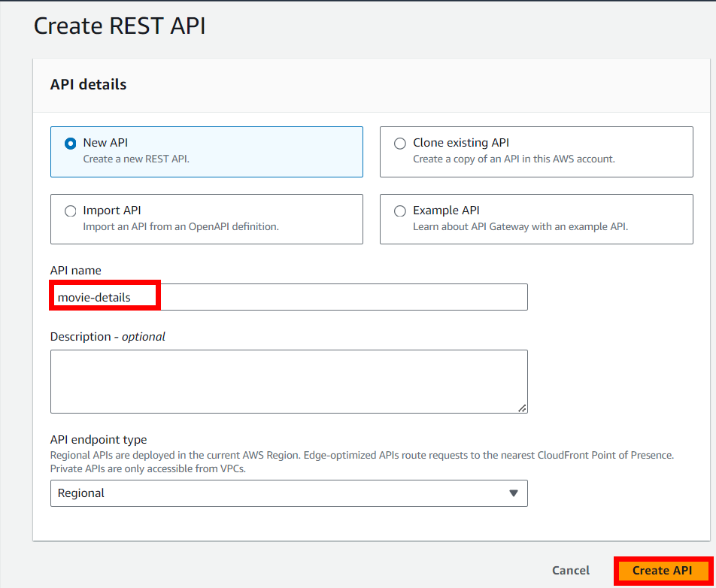The image size is (716, 588).
Task: Click the endpoint type dropdown arrow icon
Action: coord(514,493)
